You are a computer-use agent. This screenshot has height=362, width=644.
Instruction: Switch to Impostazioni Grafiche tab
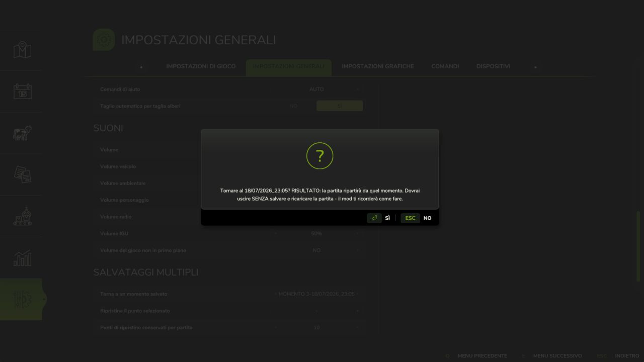(x=378, y=66)
